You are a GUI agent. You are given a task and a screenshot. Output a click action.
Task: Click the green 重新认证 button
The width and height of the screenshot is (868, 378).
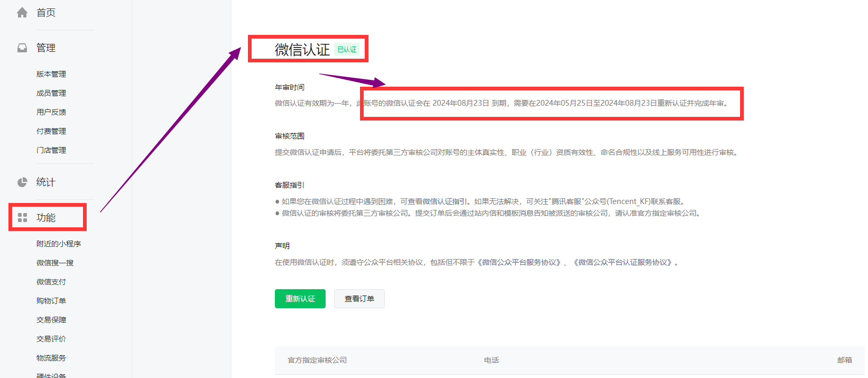300,299
